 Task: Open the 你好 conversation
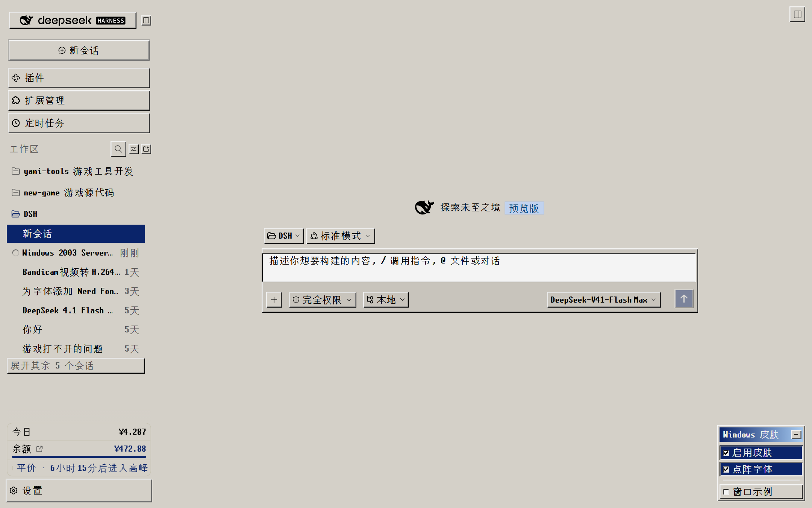point(76,330)
